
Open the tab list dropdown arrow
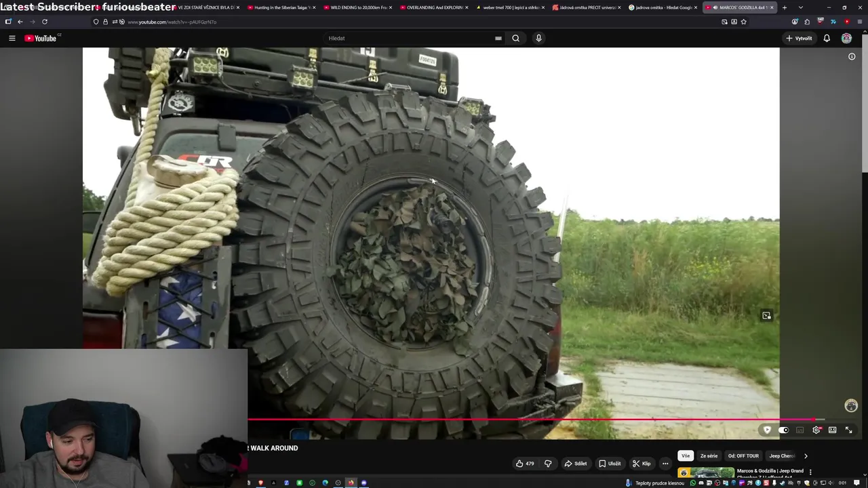pos(801,7)
